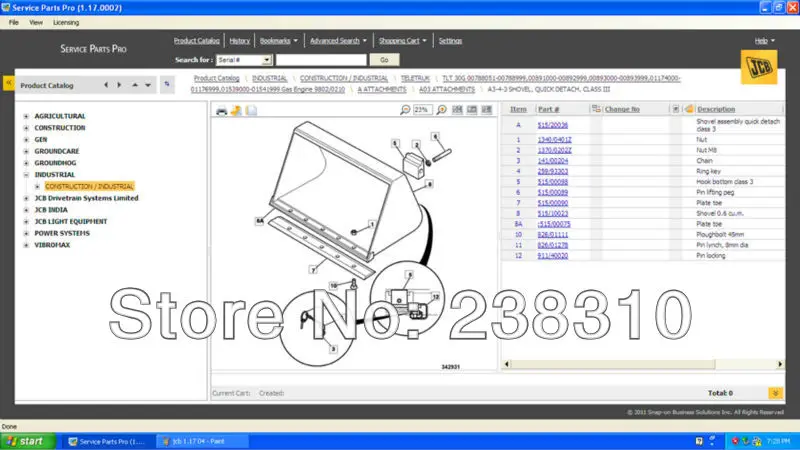The image size is (800, 450).
Task: Open part number 826/01111 link
Action: coord(553,235)
